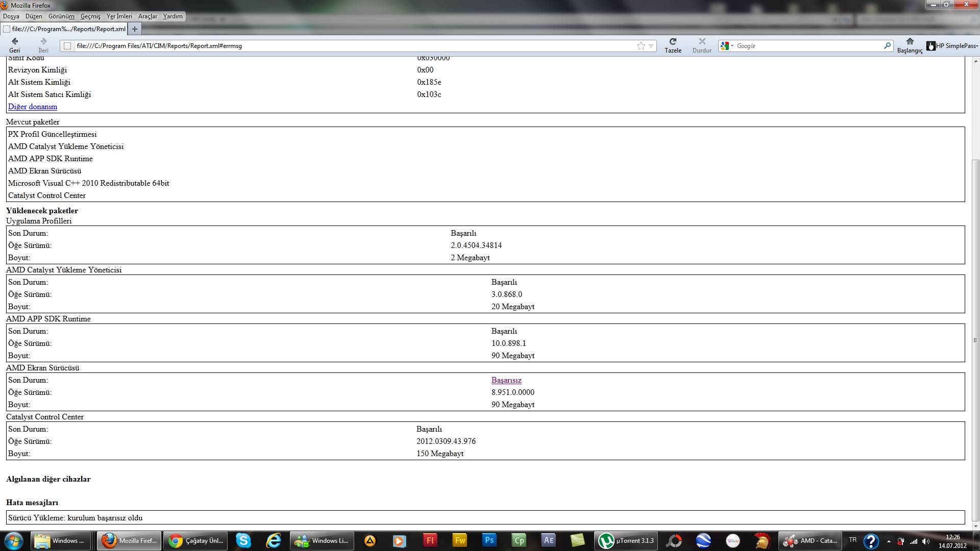980x551 pixels.
Task: Open the Yardım menu
Action: coord(173,16)
